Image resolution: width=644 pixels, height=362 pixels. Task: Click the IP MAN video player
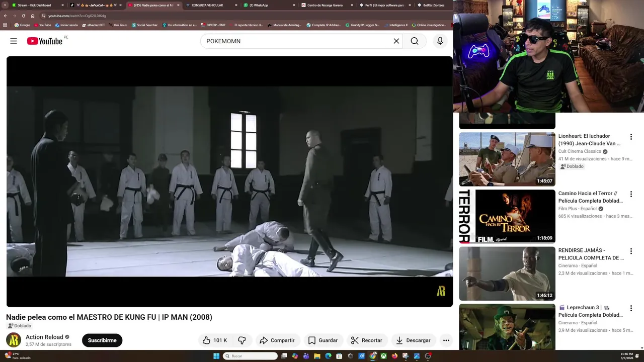coord(229,182)
